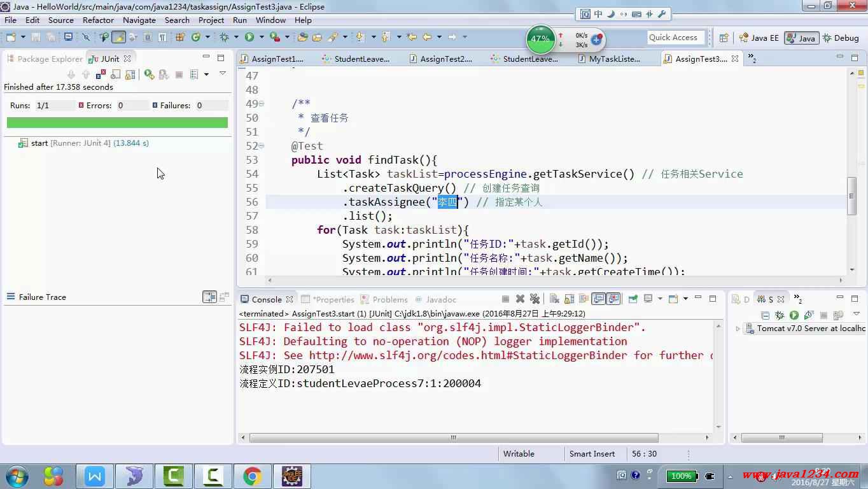The image size is (868, 489).
Task: Open the AssignTest1 editor tab
Action: 272,59
